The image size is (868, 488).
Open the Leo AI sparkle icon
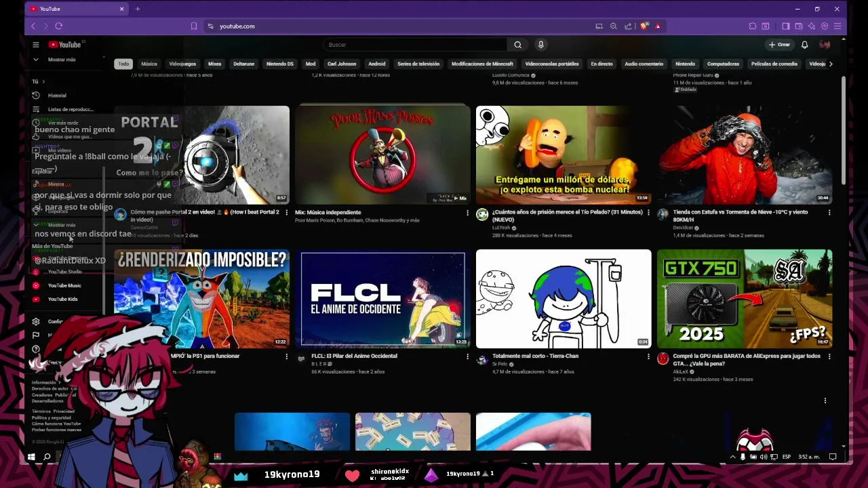coord(812,26)
